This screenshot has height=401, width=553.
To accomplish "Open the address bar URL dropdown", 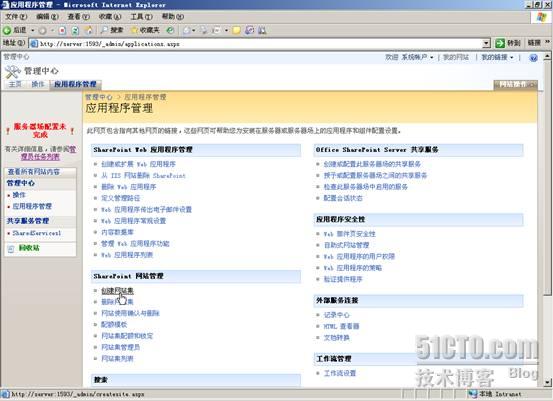I will click(486, 44).
